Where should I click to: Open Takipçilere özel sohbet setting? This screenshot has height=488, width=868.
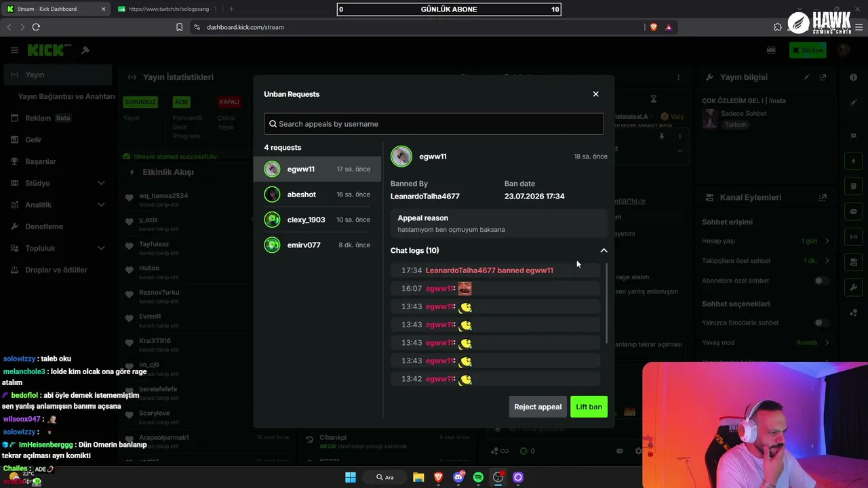766,261
